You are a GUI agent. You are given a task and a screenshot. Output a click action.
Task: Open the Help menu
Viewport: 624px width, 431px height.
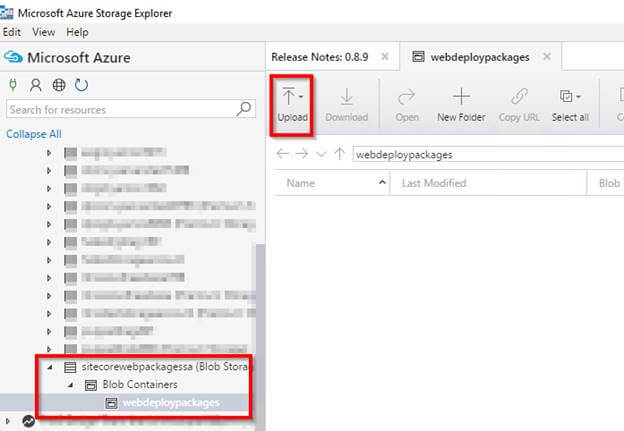click(77, 32)
